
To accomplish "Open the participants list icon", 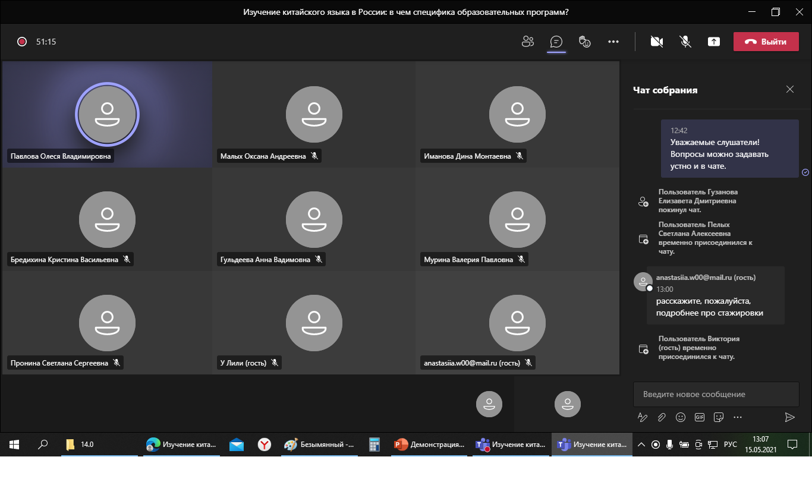I will (527, 42).
